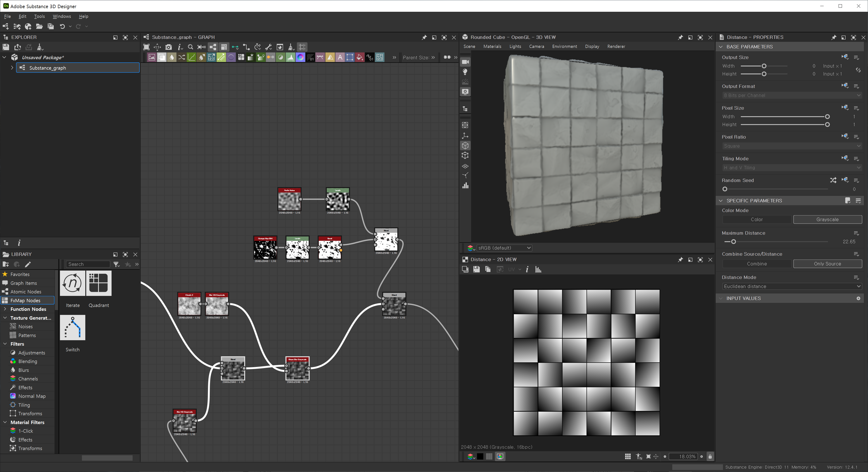Click the save icon in the 2D View toolbar
Viewport: 868px width, 472px height.
click(x=476, y=269)
